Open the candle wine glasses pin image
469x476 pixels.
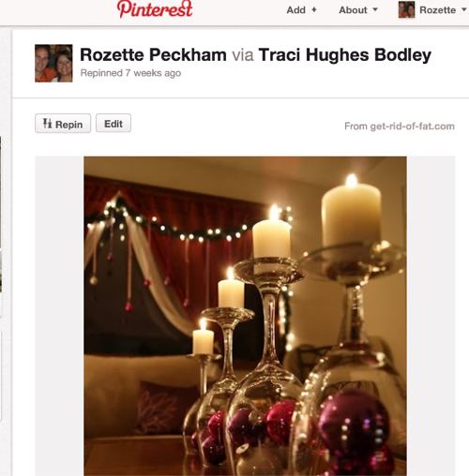(x=245, y=316)
